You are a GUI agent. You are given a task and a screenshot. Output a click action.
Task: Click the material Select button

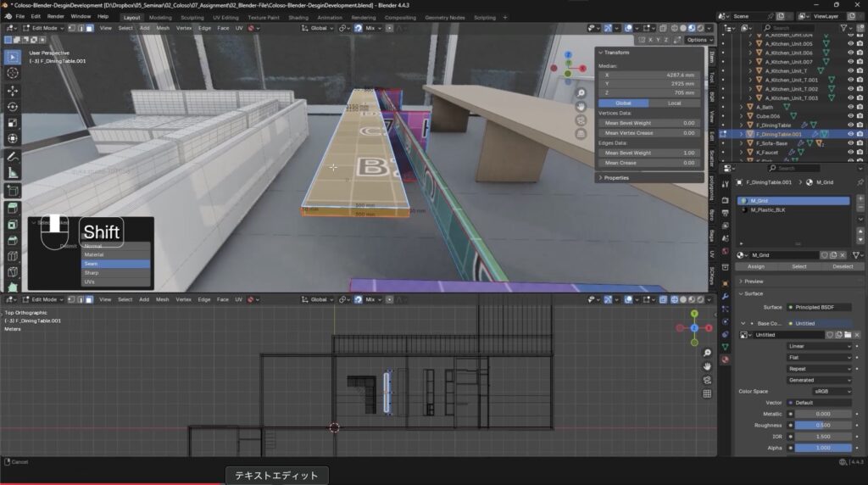798,267
